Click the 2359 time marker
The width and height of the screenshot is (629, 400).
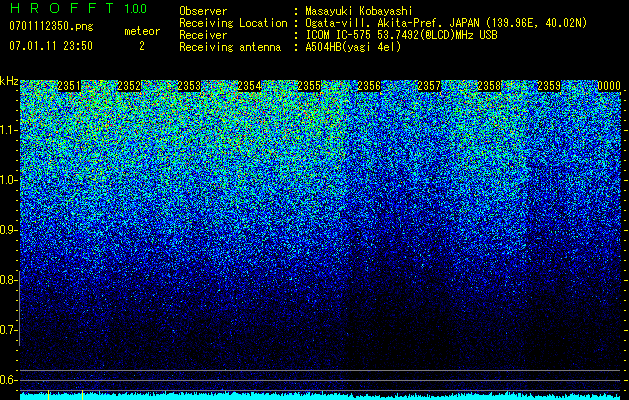click(549, 86)
